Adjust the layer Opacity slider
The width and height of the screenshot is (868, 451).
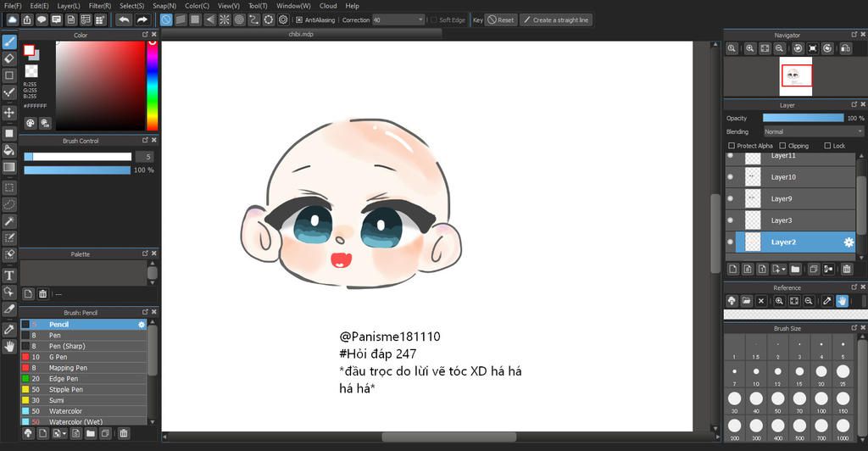804,118
